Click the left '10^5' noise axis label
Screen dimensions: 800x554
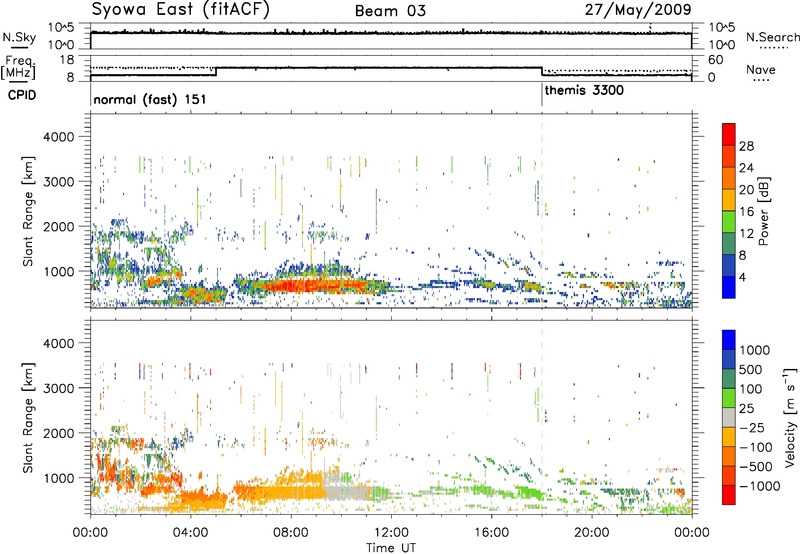(61, 28)
